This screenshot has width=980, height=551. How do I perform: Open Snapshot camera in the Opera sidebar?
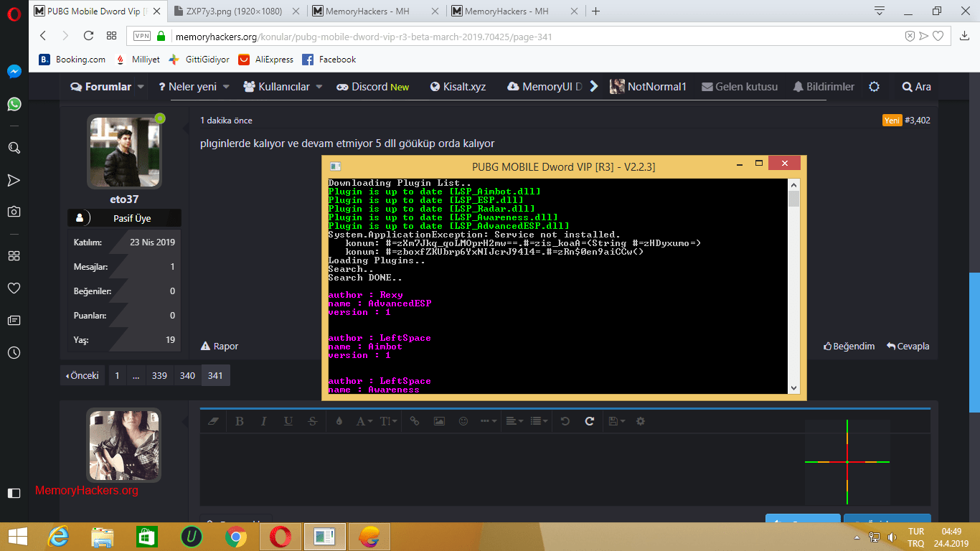point(14,211)
